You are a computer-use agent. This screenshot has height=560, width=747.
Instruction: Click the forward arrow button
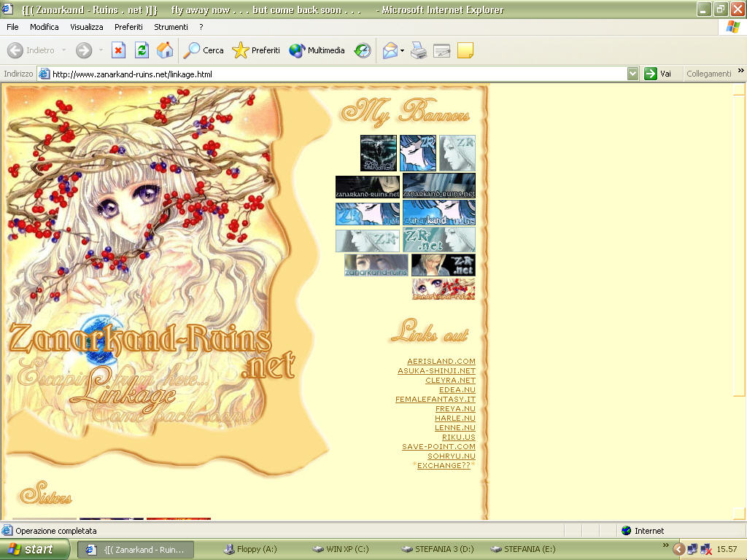[x=84, y=50]
